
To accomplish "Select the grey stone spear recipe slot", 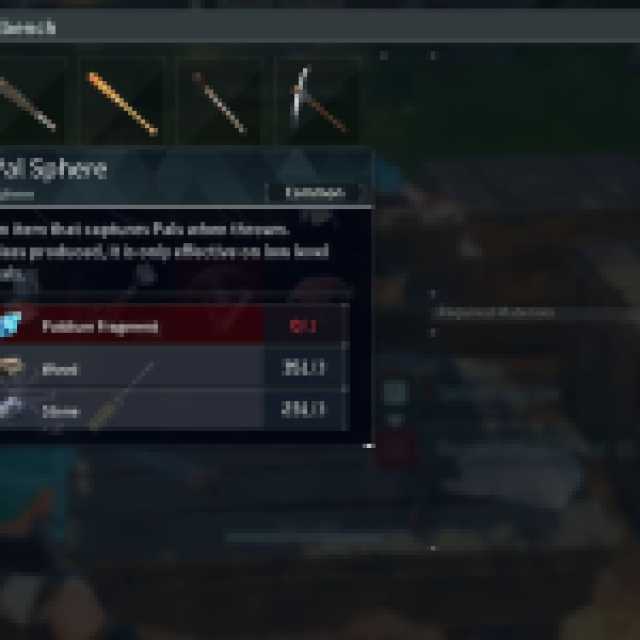I will coord(220,100).
